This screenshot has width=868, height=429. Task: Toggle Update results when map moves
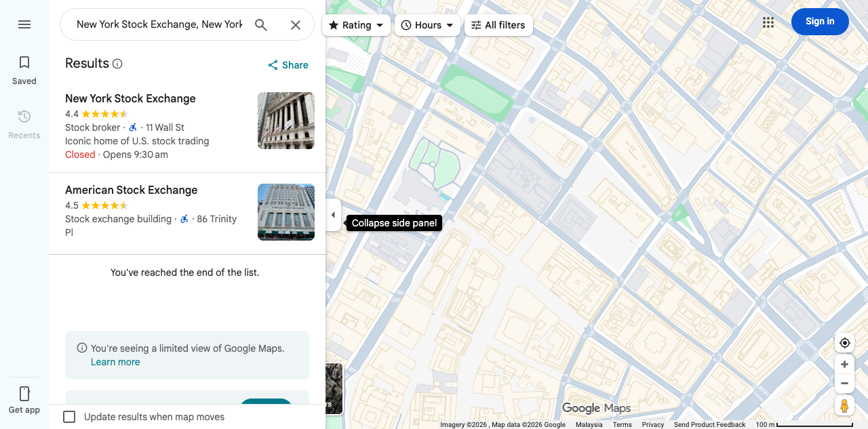click(x=69, y=417)
